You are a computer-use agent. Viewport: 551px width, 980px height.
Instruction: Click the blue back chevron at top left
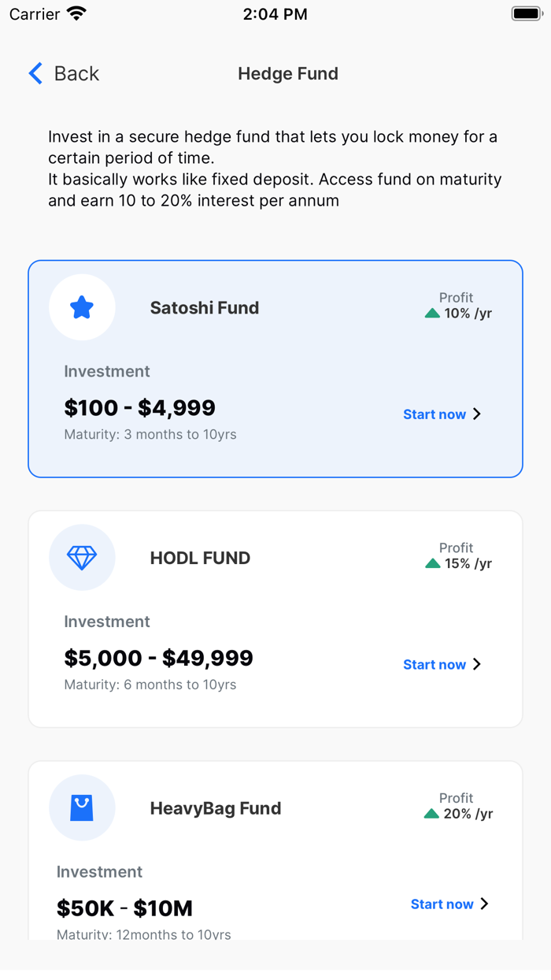pyautogui.click(x=34, y=72)
